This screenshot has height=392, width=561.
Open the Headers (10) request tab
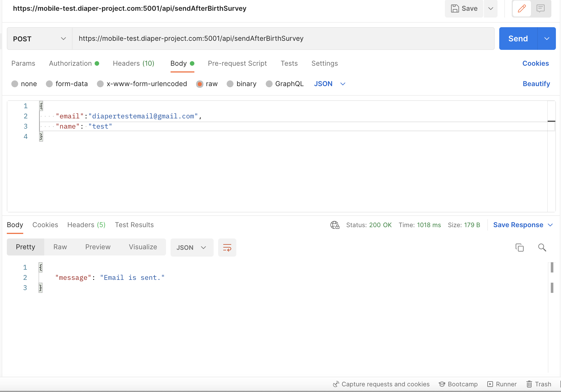[133, 63]
